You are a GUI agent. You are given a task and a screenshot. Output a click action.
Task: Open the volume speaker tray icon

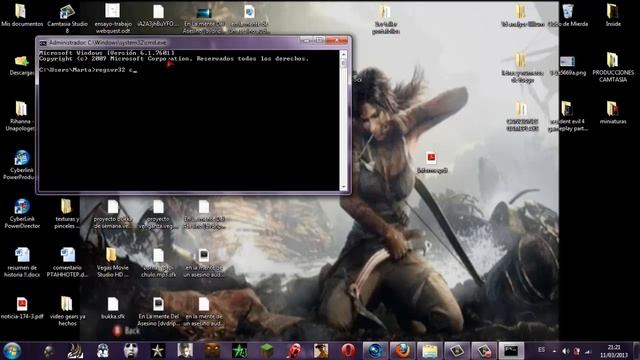(565, 351)
